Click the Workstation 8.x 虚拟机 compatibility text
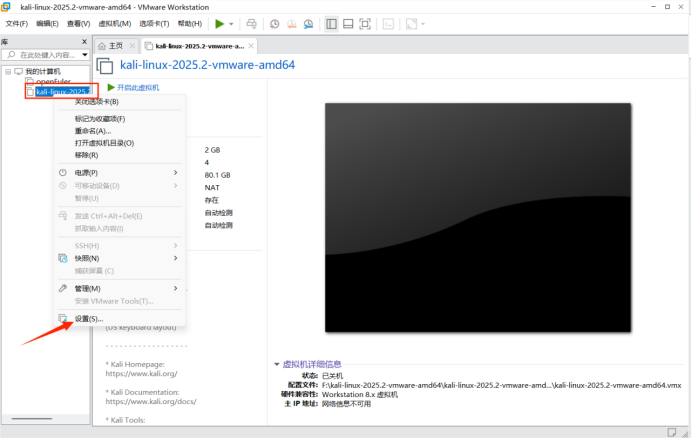 pyautogui.click(x=360, y=395)
